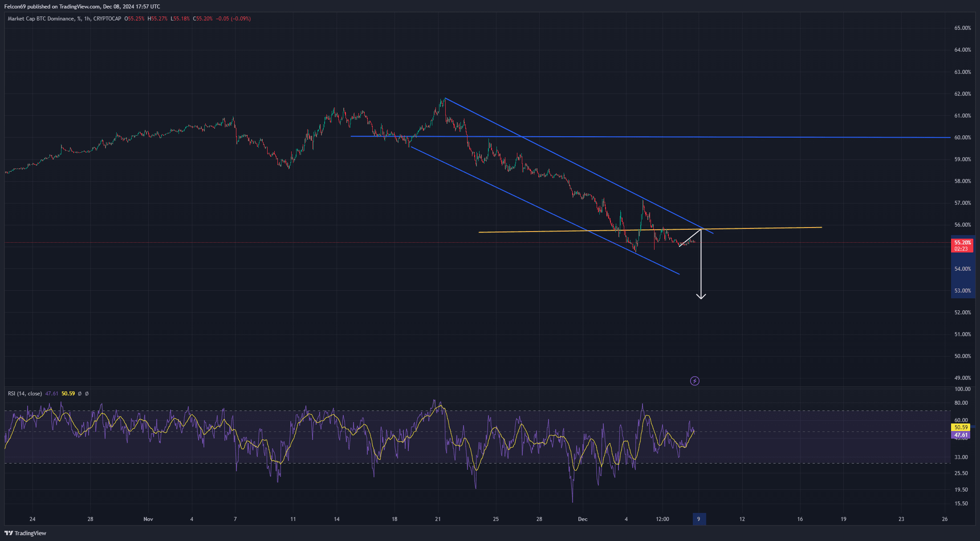Screen dimensions: 980x541
Task: Click the purple RSI value tag 47.61
Action: (x=960, y=435)
